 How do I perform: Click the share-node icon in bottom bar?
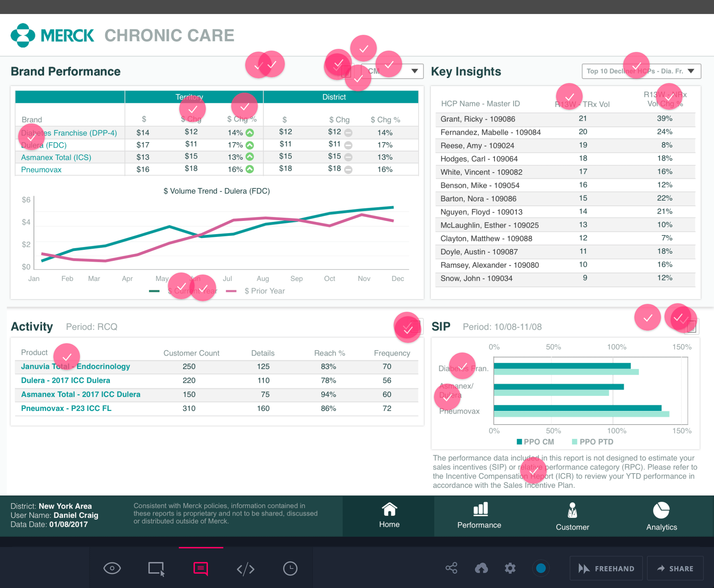451,569
